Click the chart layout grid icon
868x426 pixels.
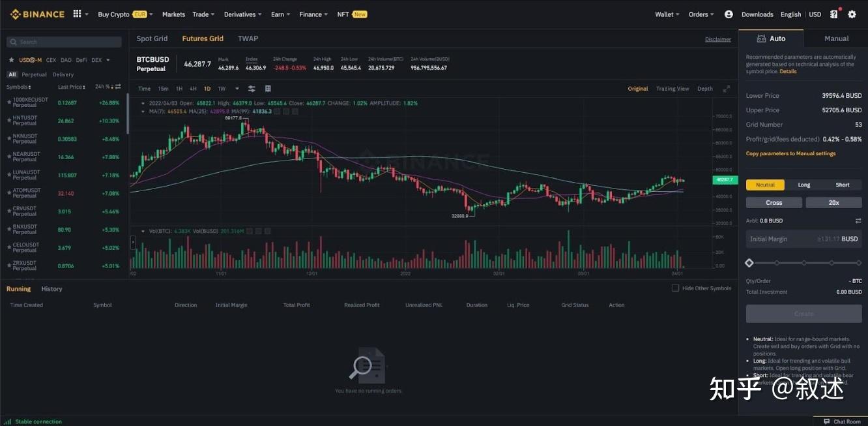tap(268, 89)
